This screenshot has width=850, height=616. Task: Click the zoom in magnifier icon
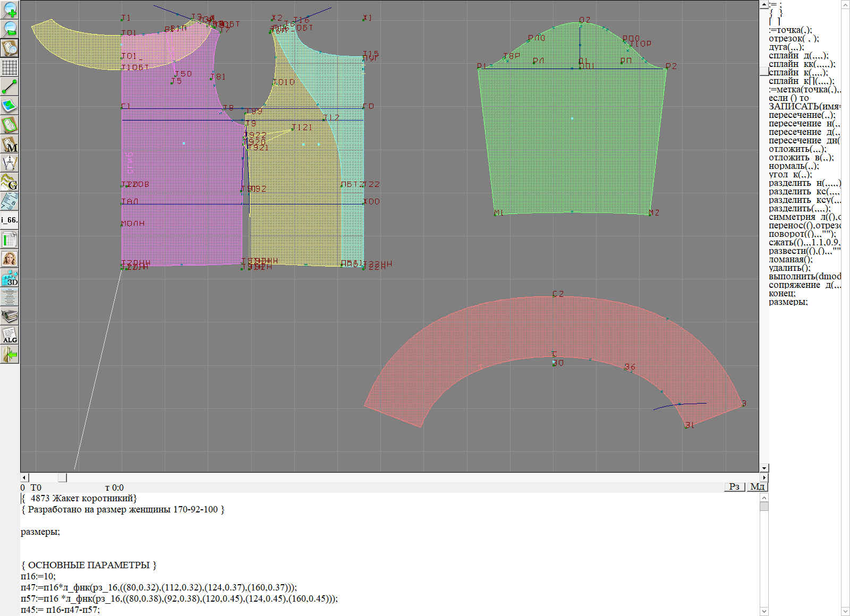tap(10, 10)
